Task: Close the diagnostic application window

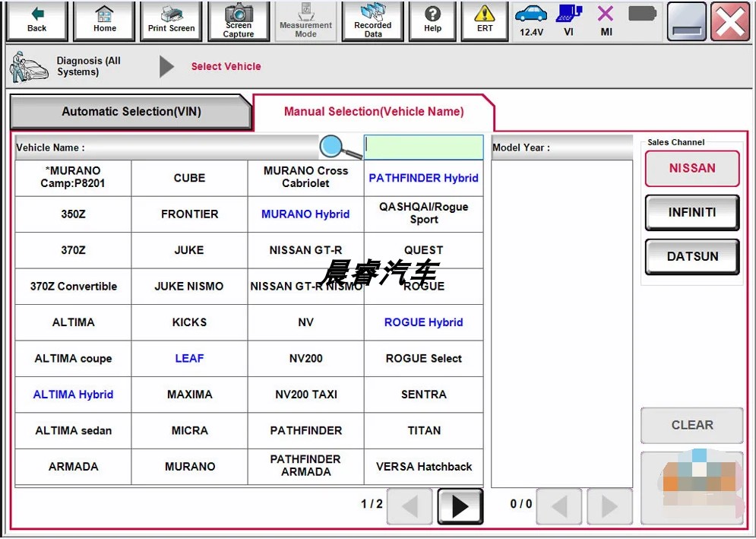Action: coord(730,21)
